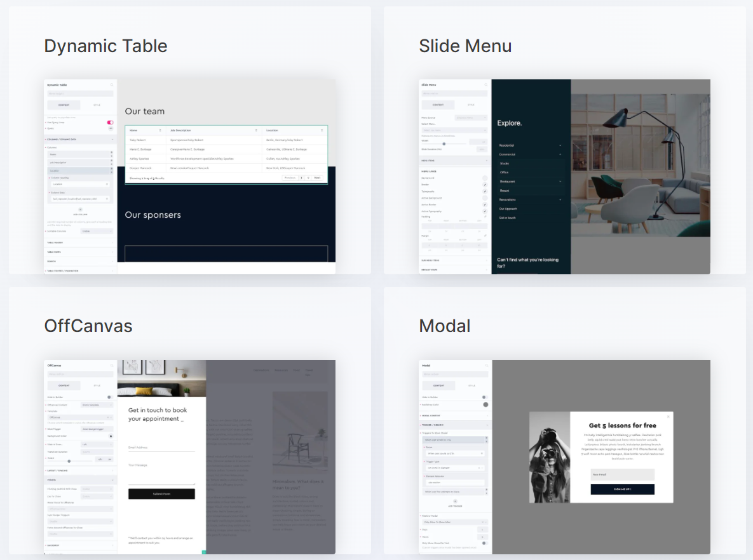This screenshot has height=560, width=753.
Task: Click search icon in Slide Menu panel
Action: [x=486, y=84]
